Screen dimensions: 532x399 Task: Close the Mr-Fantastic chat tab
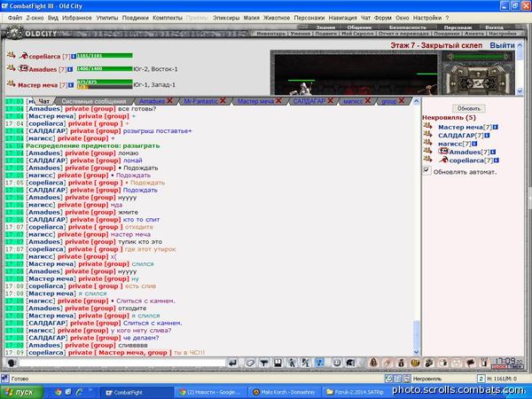(223, 100)
